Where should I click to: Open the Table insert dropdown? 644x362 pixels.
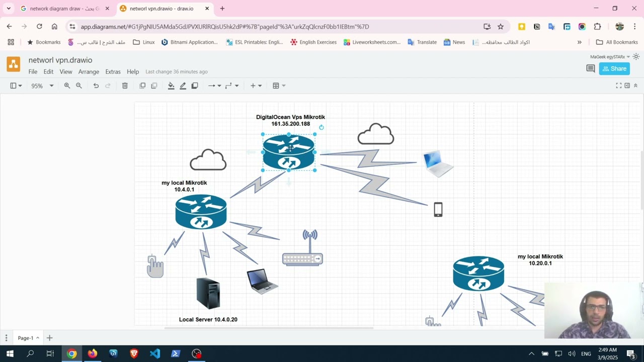(x=279, y=86)
